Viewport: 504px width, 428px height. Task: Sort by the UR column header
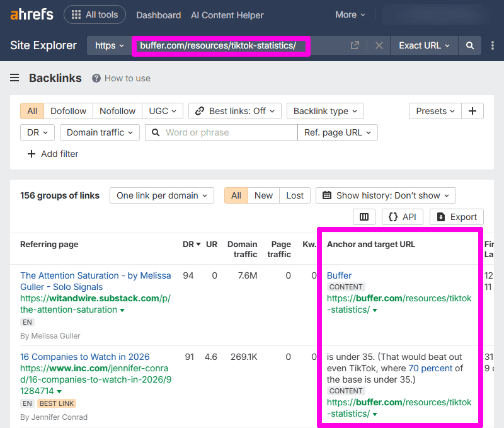(212, 245)
